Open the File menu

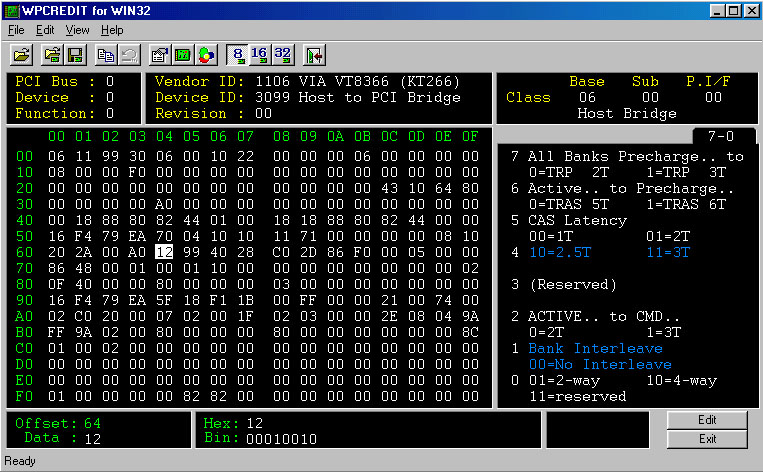pyautogui.click(x=16, y=30)
